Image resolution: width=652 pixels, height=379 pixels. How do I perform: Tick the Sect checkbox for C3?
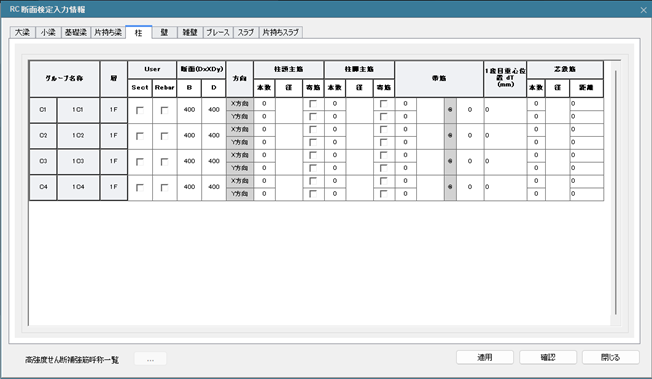click(x=140, y=162)
